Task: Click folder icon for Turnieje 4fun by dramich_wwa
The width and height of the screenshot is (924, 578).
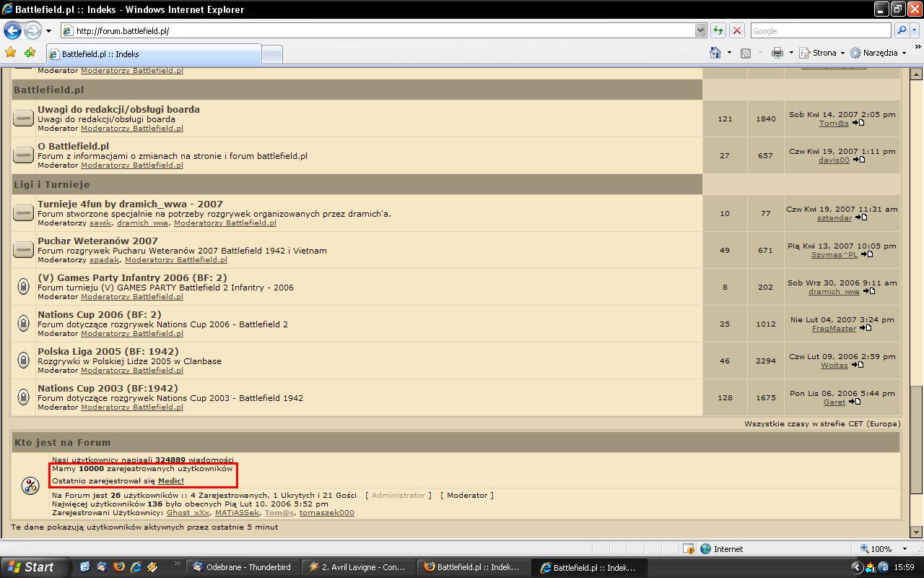Action: [23, 213]
